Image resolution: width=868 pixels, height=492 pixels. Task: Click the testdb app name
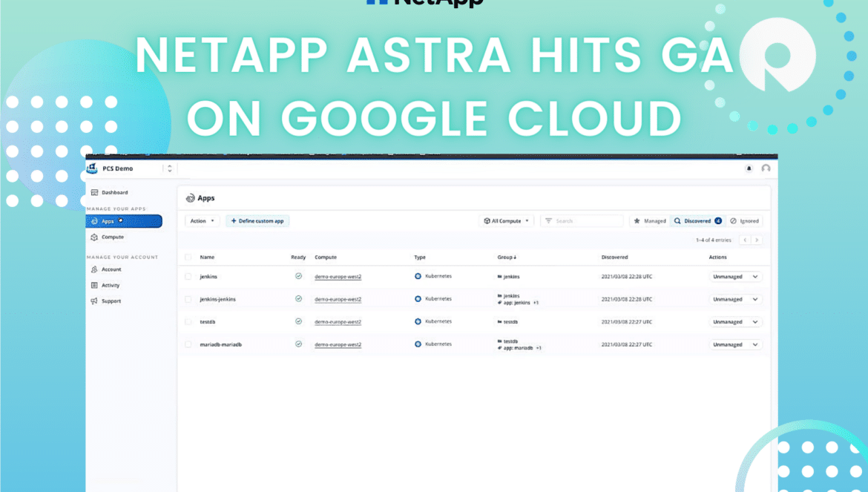tap(208, 322)
